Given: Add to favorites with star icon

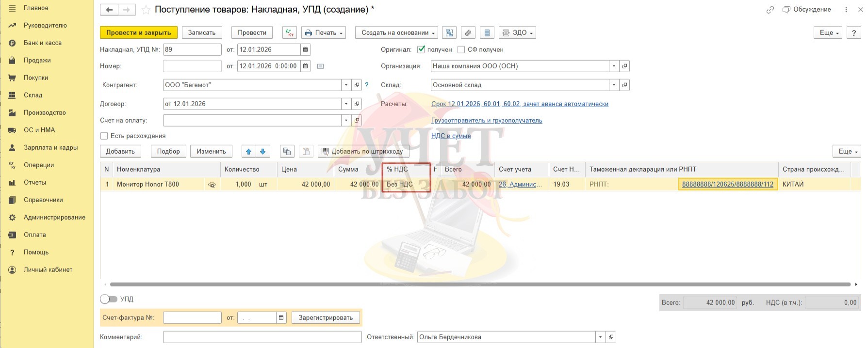Looking at the screenshot, I should [x=146, y=10].
